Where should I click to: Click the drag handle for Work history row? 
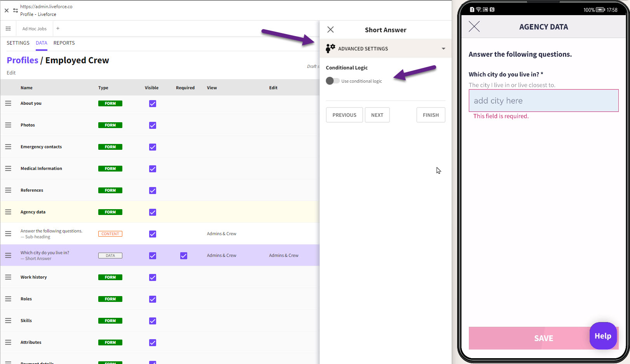click(x=8, y=277)
